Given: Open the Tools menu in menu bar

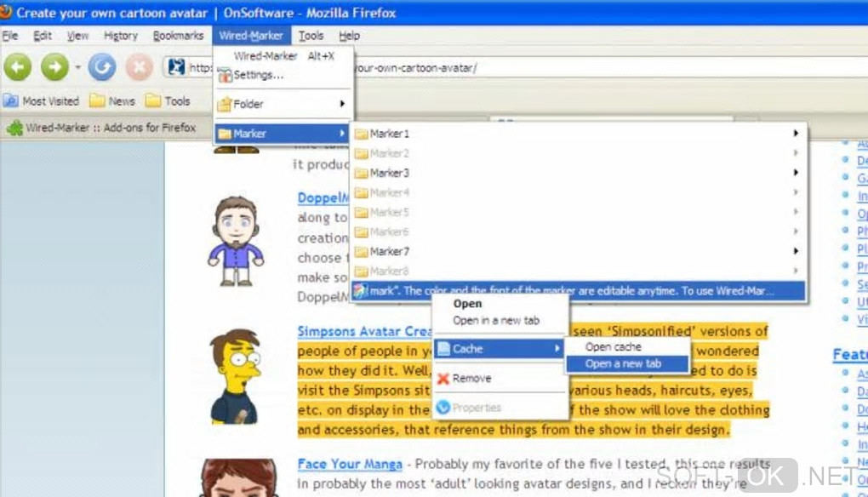Looking at the screenshot, I should (x=311, y=36).
